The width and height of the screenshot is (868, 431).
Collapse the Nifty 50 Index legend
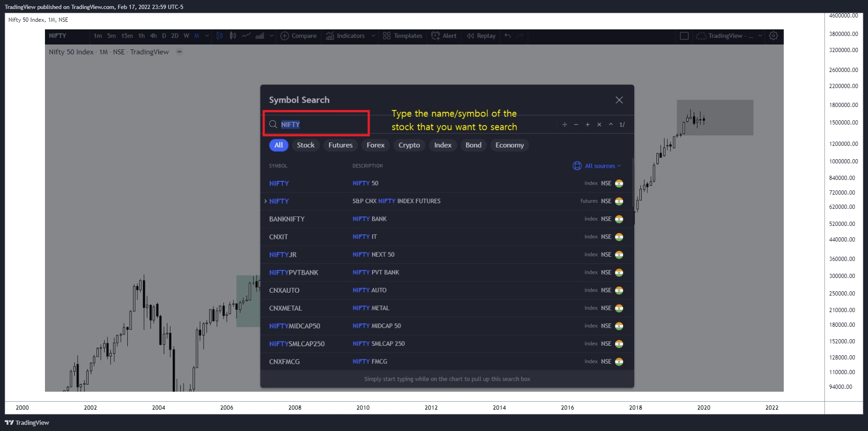tap(179, 52)
